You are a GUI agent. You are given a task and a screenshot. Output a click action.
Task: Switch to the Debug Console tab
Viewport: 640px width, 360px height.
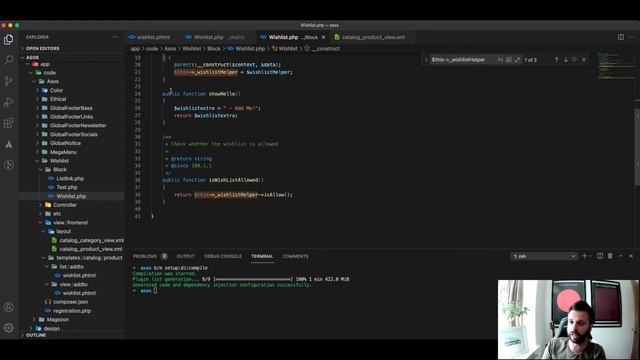click(223, 256)
